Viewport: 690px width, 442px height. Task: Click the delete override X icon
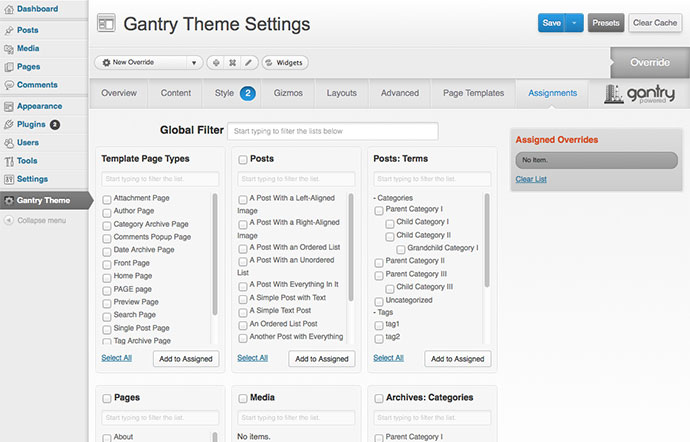tap(233, 62)
